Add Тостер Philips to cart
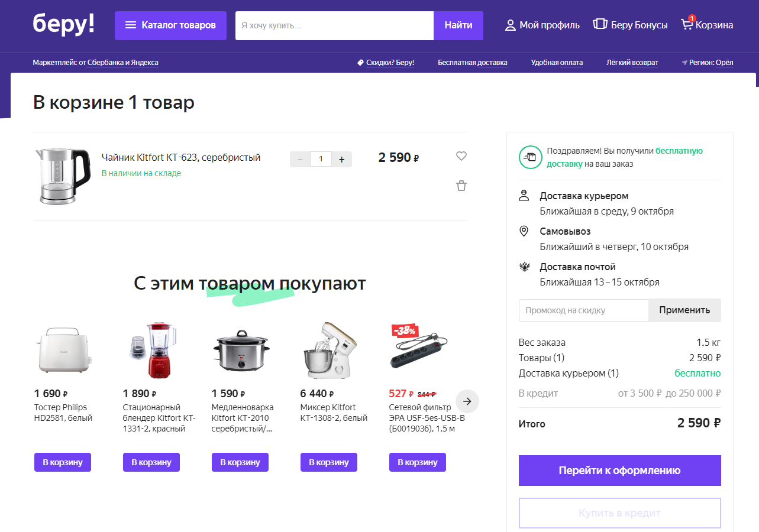This screenshot has width=759, height=532. [63, 462]
